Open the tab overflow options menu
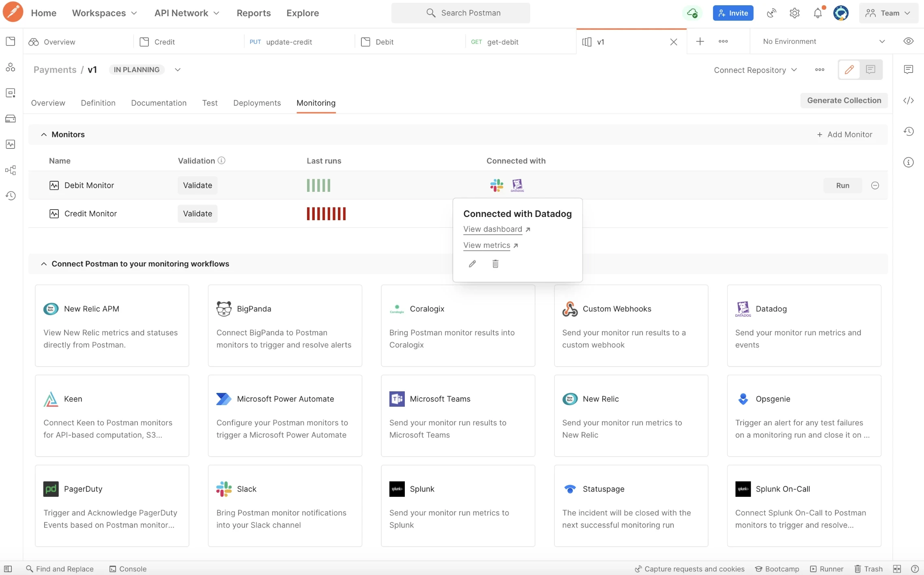This screenshot has height=575, width=924. coord(723,41)
